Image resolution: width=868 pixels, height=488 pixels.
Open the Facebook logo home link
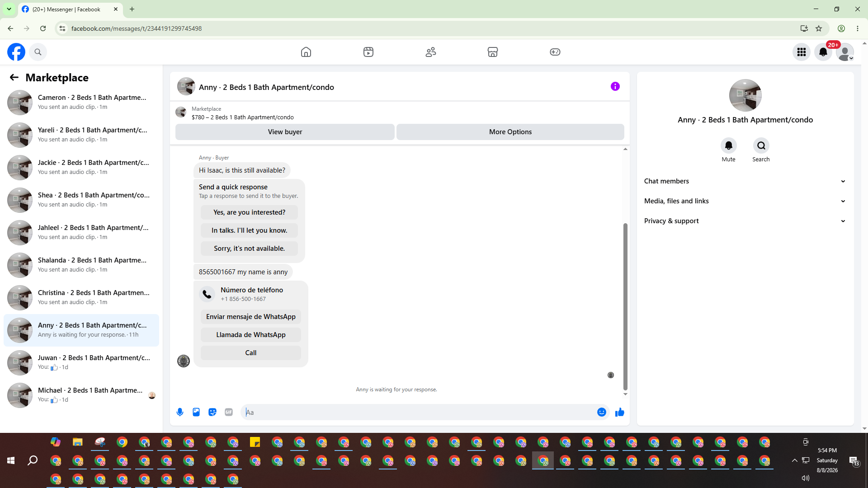point(16,52)
